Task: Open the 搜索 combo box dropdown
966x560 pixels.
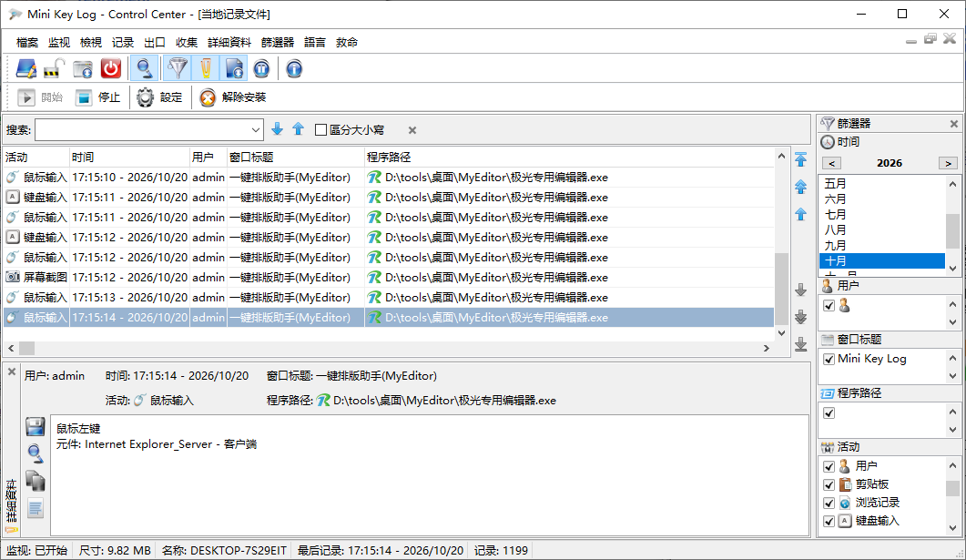Action: (x=255, y=130)
